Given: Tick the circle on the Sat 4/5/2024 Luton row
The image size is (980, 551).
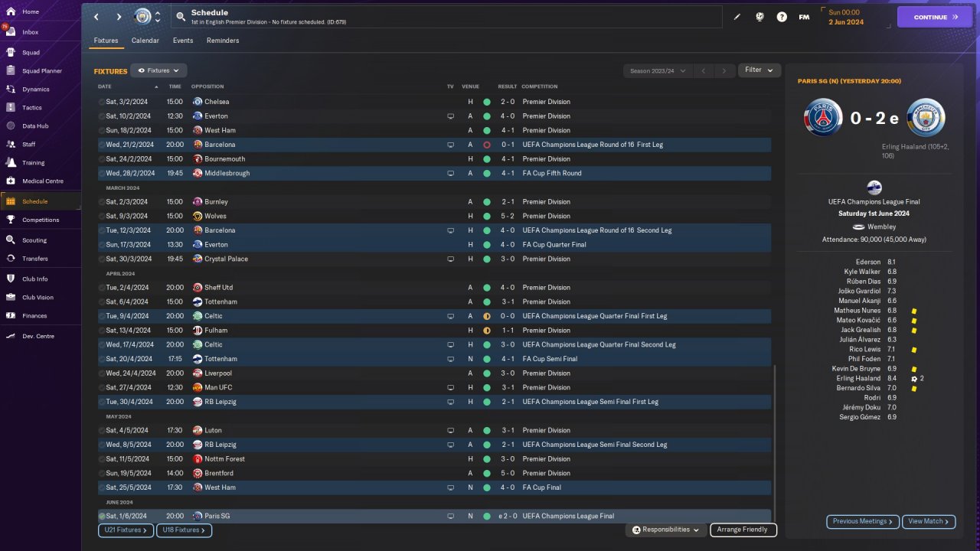Looking at the screenshot, I should (102, 430).
